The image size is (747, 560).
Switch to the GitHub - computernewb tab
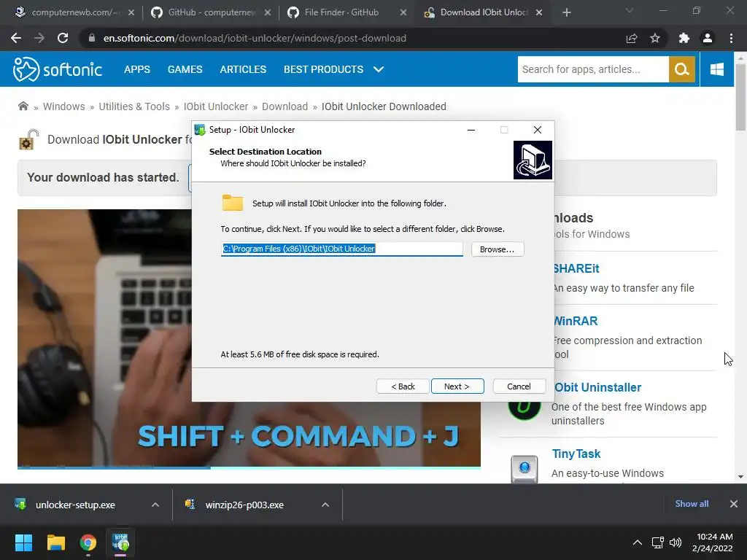click(x=211, y=12)
